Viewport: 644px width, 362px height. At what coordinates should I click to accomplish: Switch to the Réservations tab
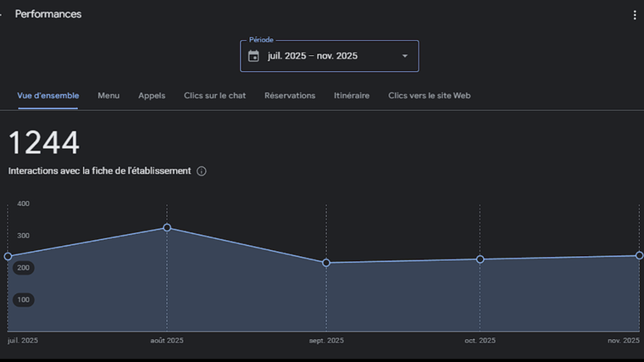(x=290, y=96)
